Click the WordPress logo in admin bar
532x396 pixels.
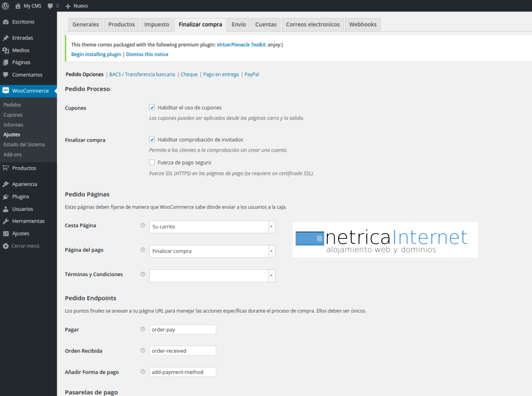[x=6, y=6]
